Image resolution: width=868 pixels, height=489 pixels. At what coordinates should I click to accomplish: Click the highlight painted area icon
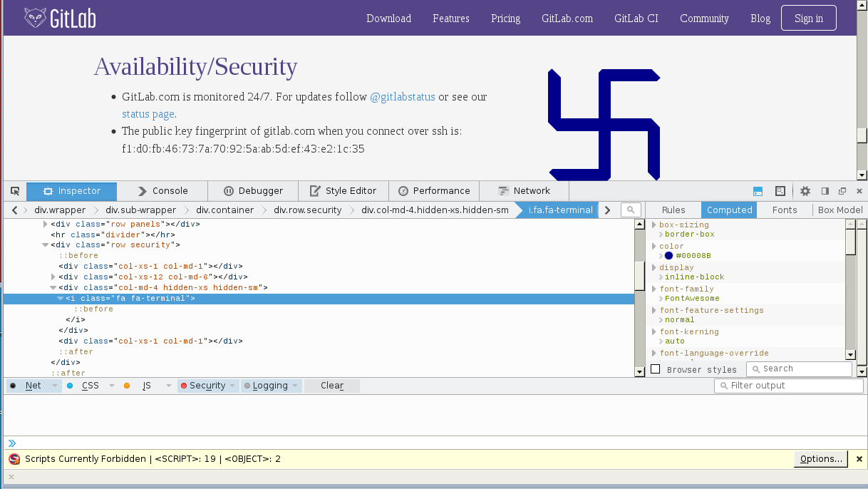coord(780,191)
